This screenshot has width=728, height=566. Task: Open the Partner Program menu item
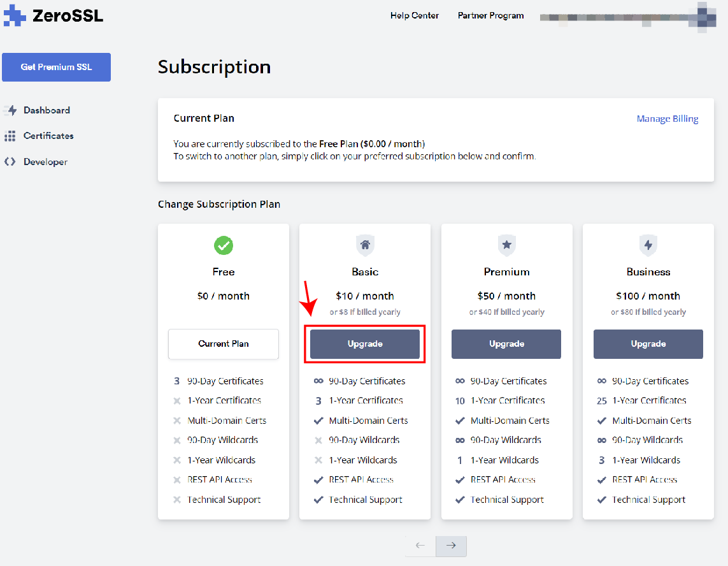point(490,16)
